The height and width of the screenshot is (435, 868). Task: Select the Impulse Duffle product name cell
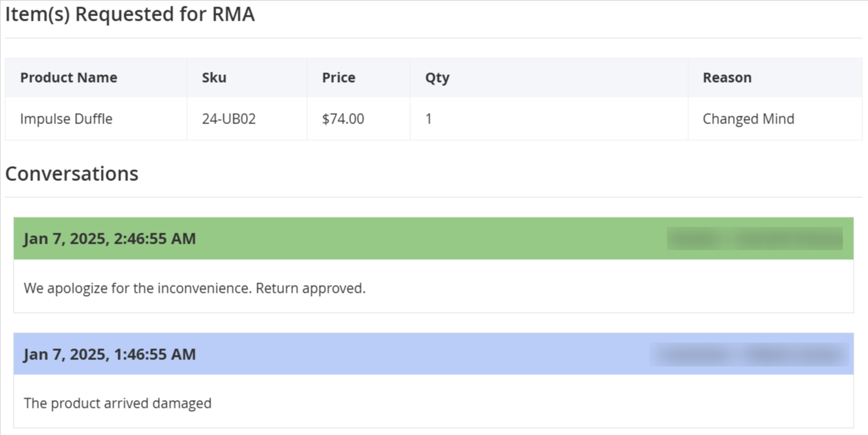pyautogui.click(x=96, y=119)
